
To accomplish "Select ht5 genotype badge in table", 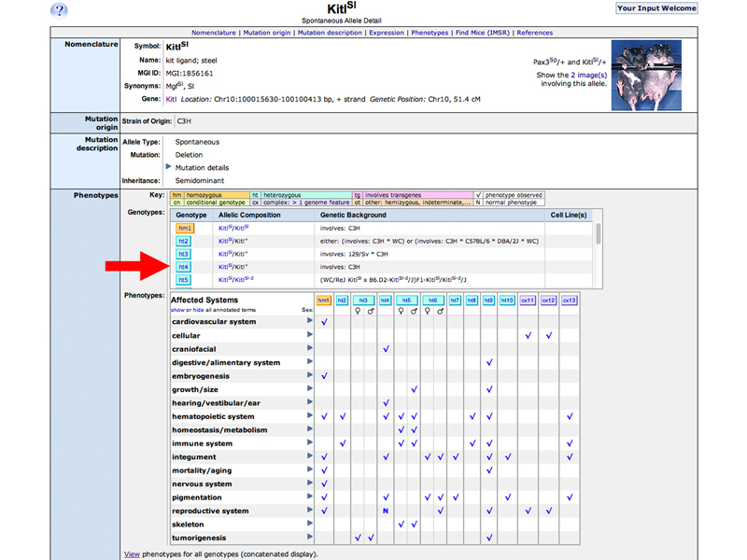I will point(183,279).
